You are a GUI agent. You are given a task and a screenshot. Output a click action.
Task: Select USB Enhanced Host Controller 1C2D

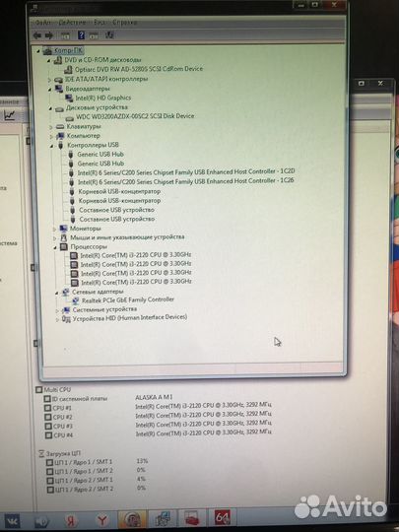pos(186,172)
